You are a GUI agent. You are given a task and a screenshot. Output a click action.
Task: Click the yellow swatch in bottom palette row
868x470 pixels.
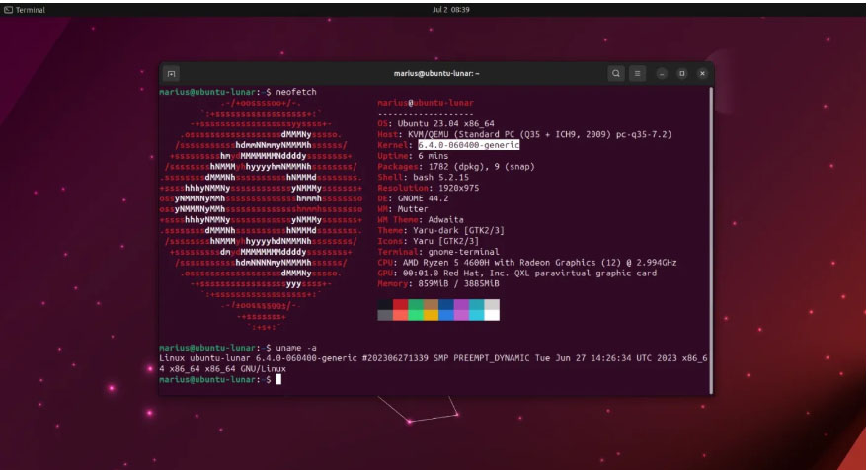[x=431, y=315]
